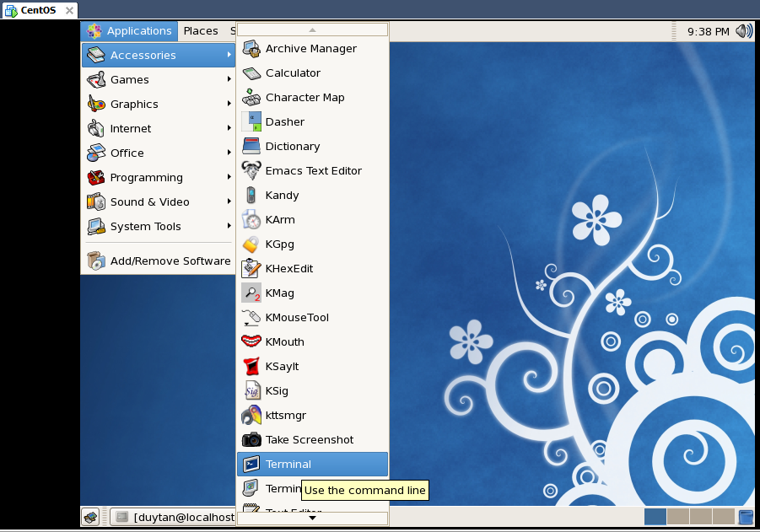Expand the Programming submenu arrow
Viewport: 760px width, 532px height.
coord(229,177)
